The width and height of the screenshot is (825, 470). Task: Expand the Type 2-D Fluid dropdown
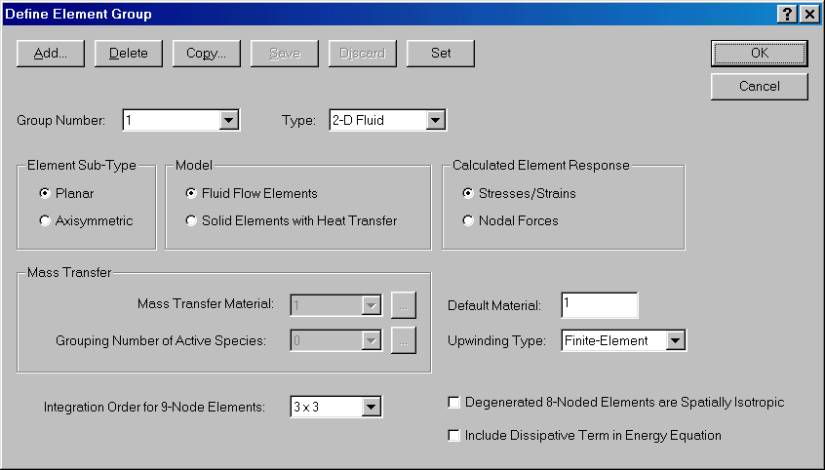(434, 121)
